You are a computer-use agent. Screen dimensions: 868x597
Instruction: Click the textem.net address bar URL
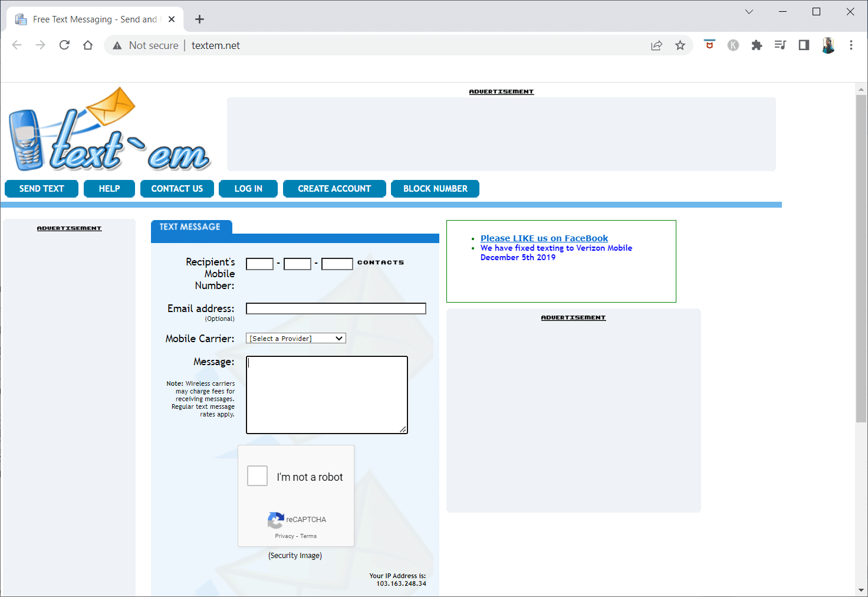pyautogui.click(x=216, y=45)
